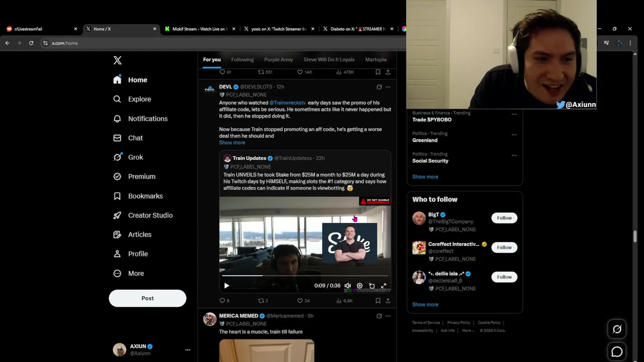Open DEVL post more options menu

pyautogui.click(x=388, y=87)
